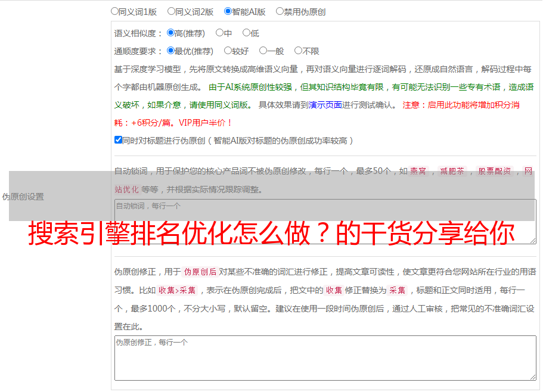Click the red 注意：启用此功能将增加积分消 warning
543x392 pixels.
(461, 105)
